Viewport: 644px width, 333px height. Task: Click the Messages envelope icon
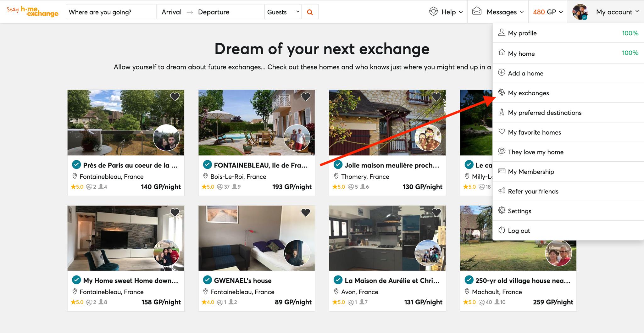[x=477, y=11]
